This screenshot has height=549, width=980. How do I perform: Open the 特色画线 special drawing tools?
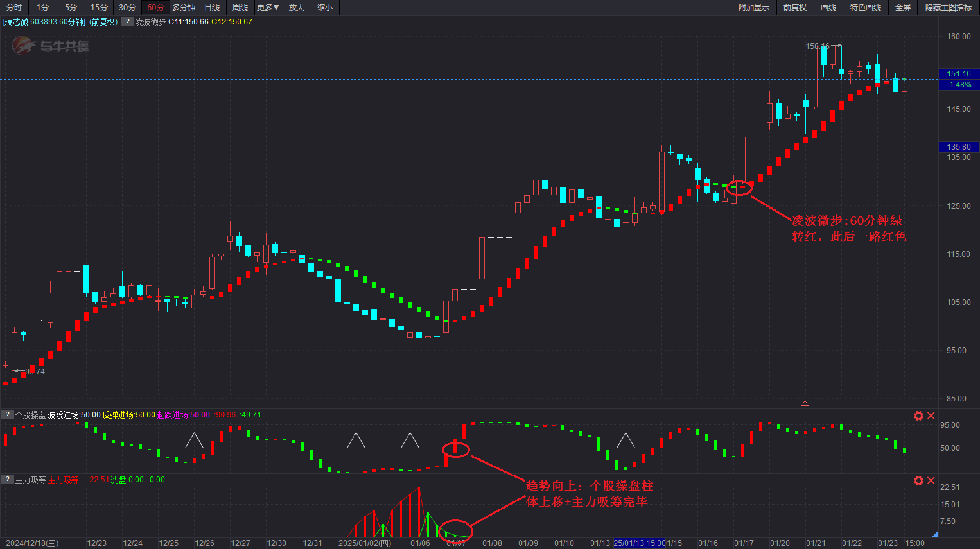pos(865,8)
